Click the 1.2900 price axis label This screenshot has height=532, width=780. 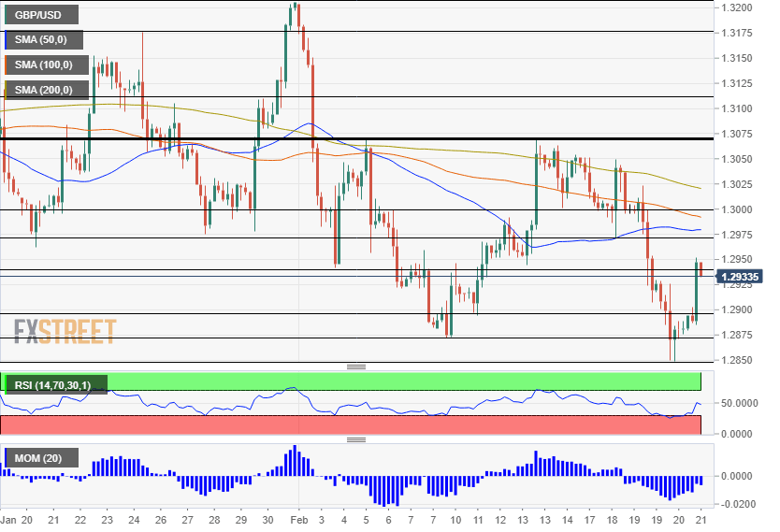[x=737, y=309]
